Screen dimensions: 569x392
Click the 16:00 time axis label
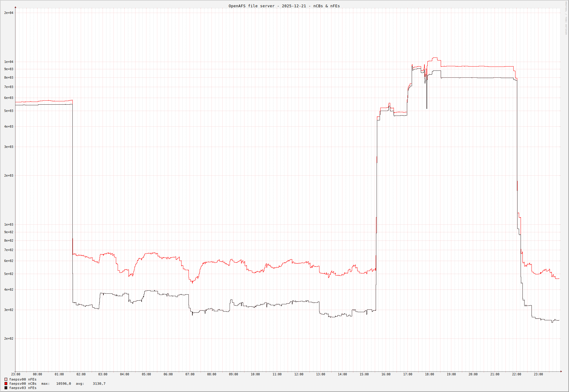click(386, 374)
